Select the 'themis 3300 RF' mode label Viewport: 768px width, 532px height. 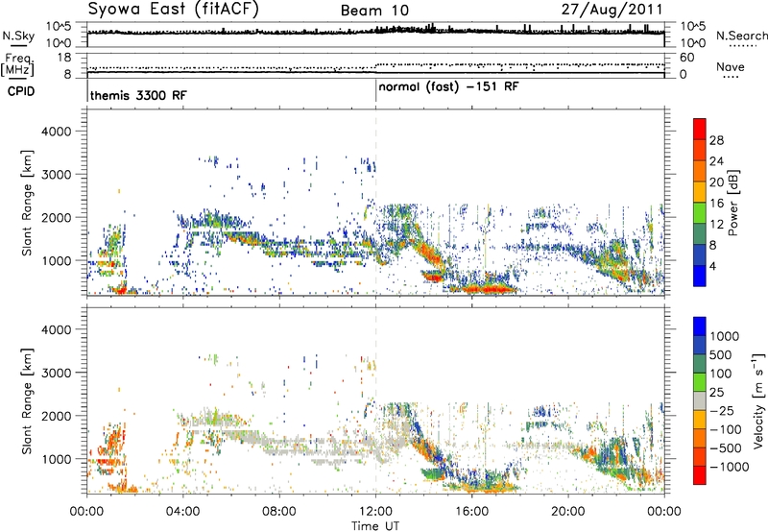[x=138, y=95]
